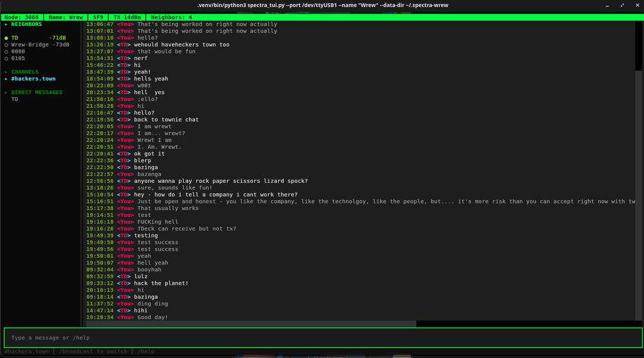Maximize the terminal window with the arrows icon

(x=623, y=5)
